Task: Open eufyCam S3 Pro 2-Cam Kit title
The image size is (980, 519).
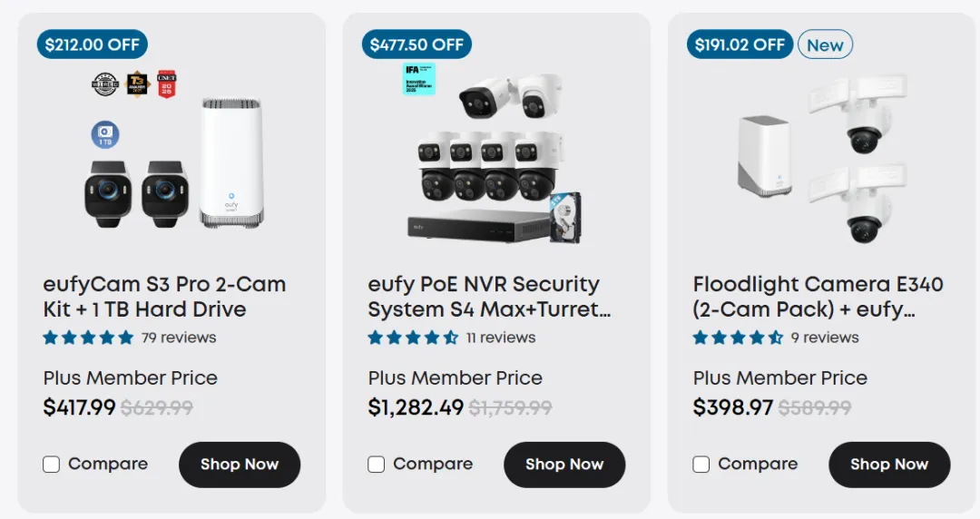Action: click(164, 297)
